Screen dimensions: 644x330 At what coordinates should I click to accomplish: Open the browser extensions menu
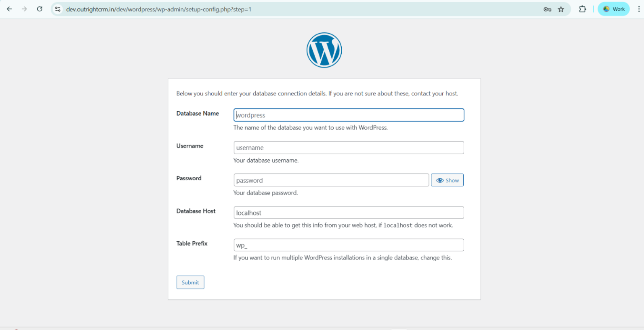(x=582, y=9)
